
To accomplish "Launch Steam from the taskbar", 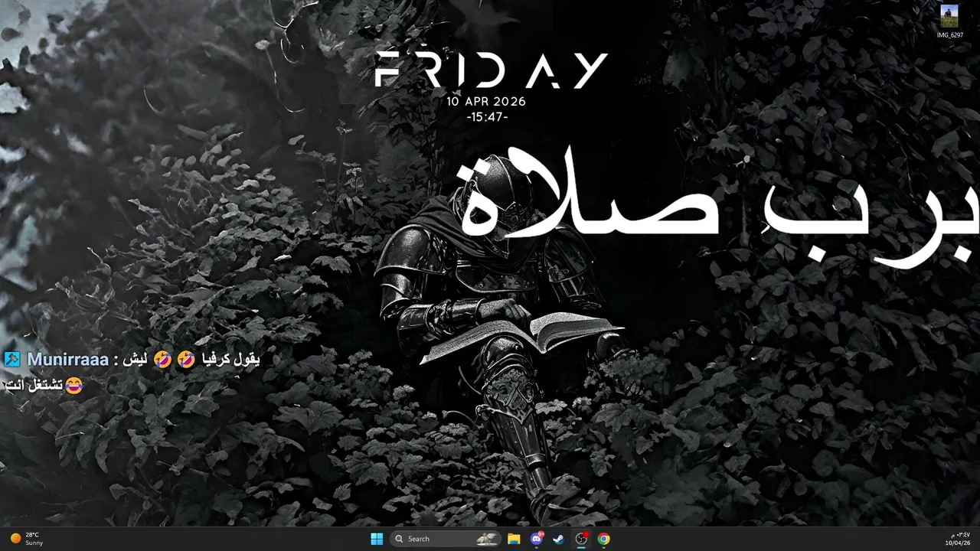I will point(559,539).
